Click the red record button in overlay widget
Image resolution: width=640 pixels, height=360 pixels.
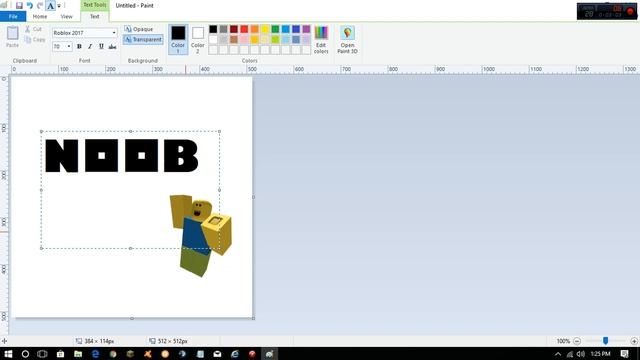[630, 11]
